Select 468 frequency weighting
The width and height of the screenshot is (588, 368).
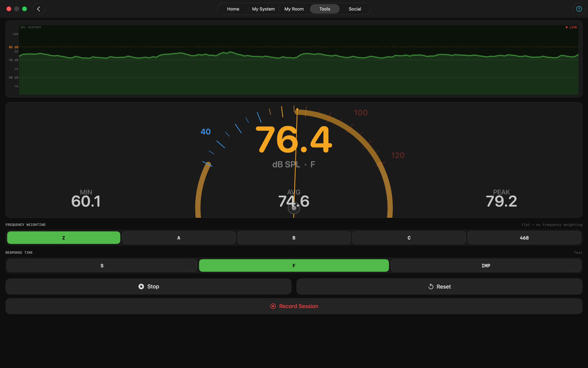(524, 238)
